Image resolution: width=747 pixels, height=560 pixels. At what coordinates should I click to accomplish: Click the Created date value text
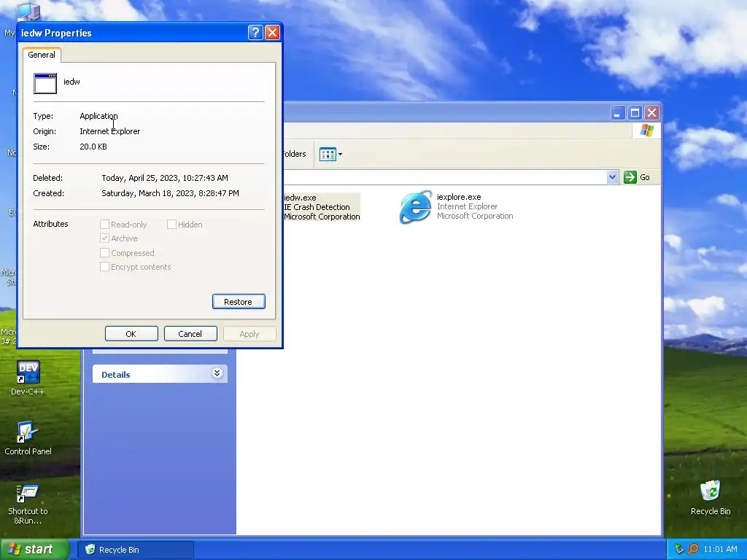point(170,192)
